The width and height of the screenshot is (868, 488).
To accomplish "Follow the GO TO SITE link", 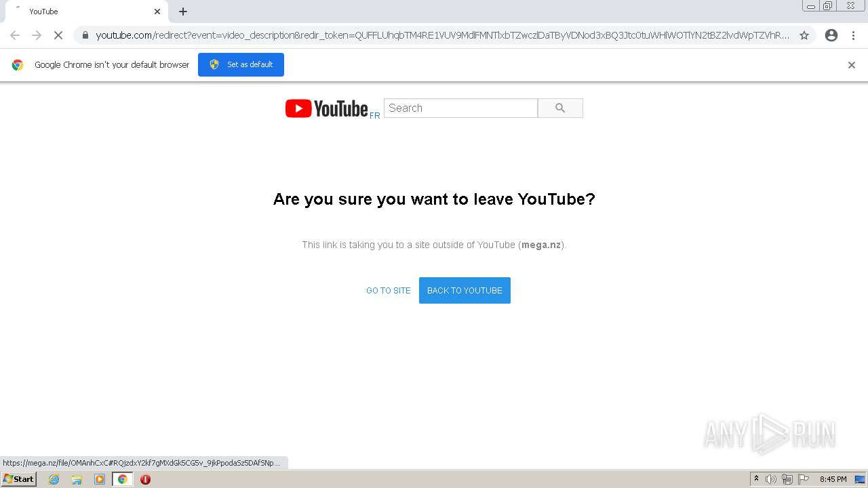I will tap(389, 291).
